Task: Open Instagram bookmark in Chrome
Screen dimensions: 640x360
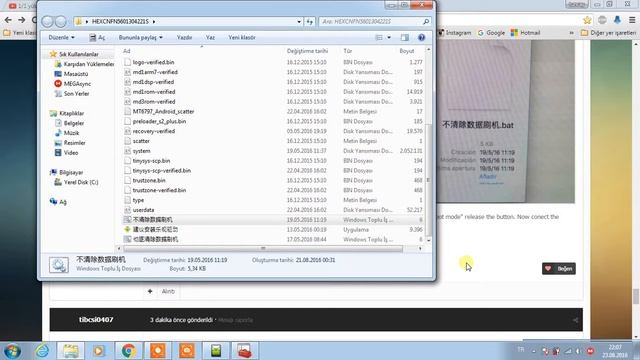Action: pos(455,33)
